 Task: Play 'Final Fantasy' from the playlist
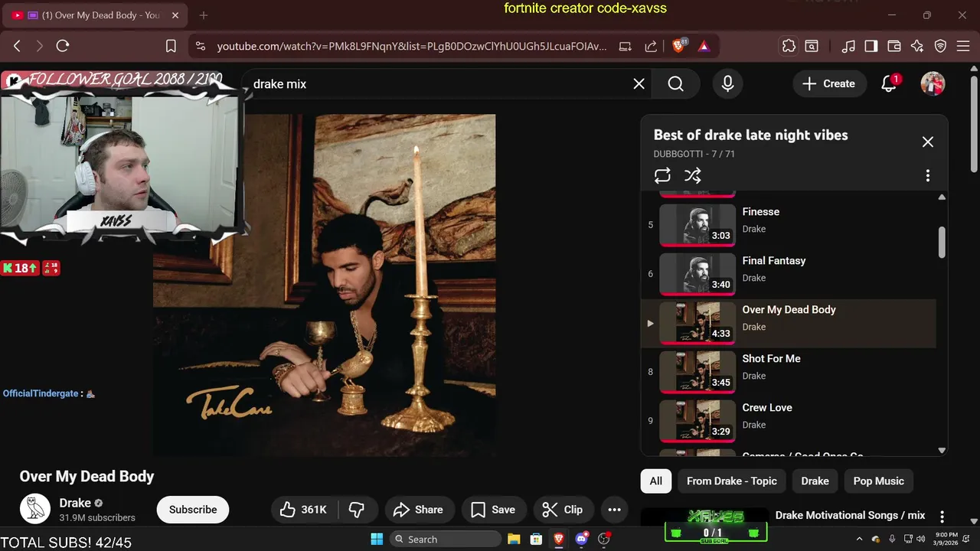point(789,274)
